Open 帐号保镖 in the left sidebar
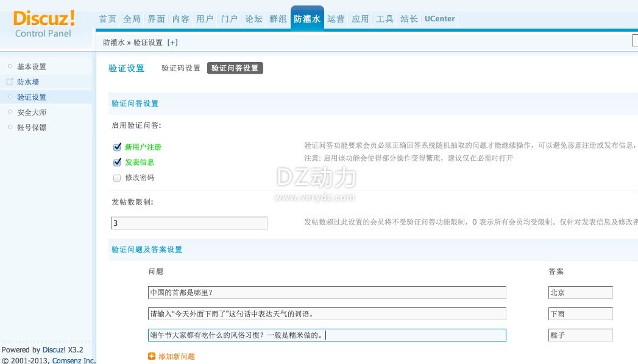 click(x=32, y=128)
